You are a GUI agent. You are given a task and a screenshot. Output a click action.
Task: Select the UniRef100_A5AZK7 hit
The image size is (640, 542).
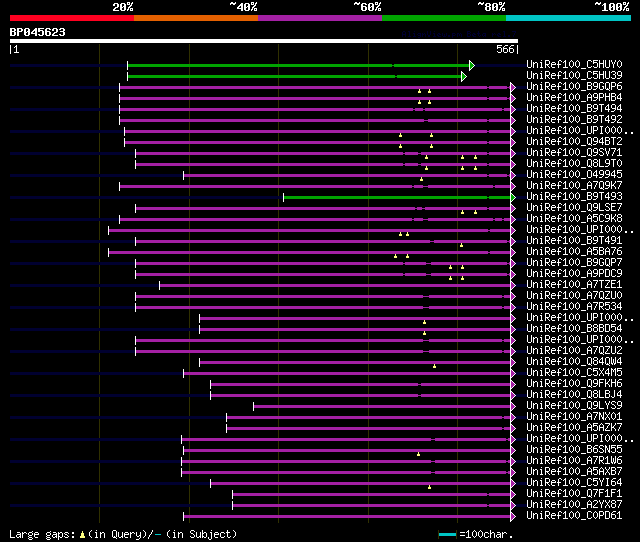574,428
